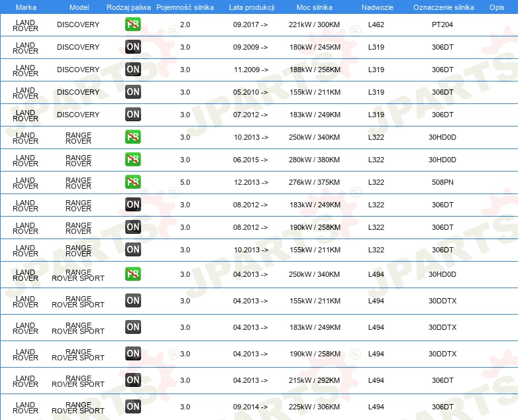518x420 pixels.
Task: Click the petrol fuel icon for Discovery PT204
Action: click(132, 25)
